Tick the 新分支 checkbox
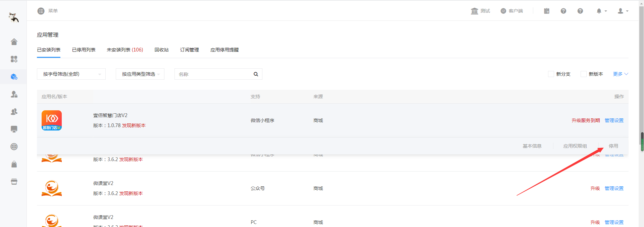 pos(551,74)
